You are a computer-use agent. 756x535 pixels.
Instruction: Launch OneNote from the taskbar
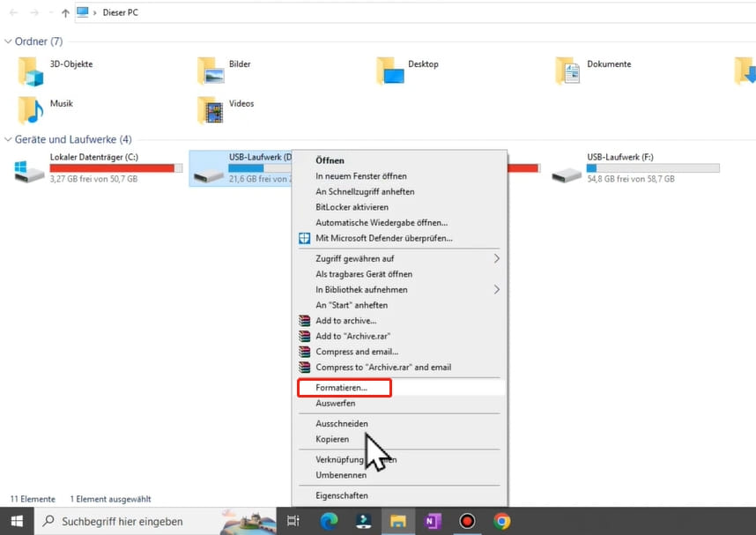point(433,522)
